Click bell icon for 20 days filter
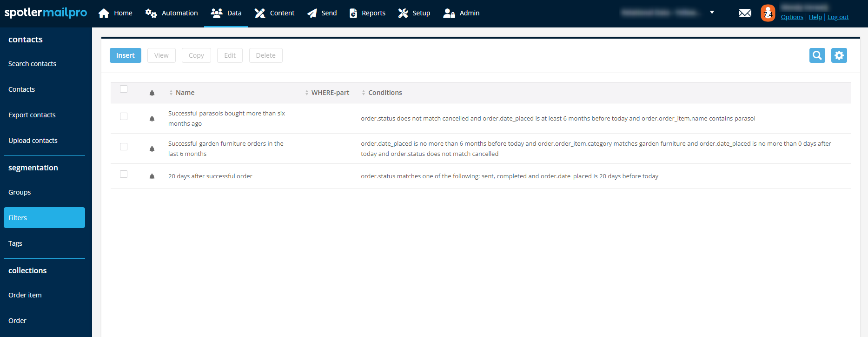Viewport: 868px width, 337px height. point(152,176)
